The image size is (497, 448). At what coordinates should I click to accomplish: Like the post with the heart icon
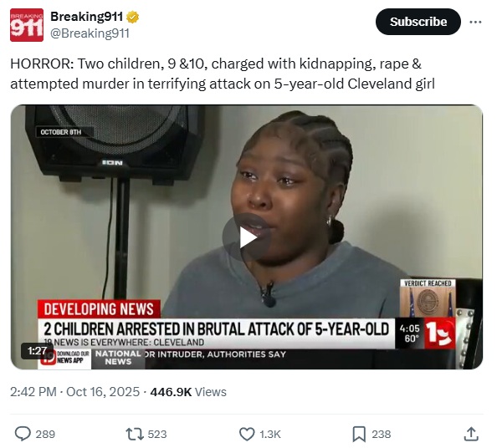(x=247, y=434)
